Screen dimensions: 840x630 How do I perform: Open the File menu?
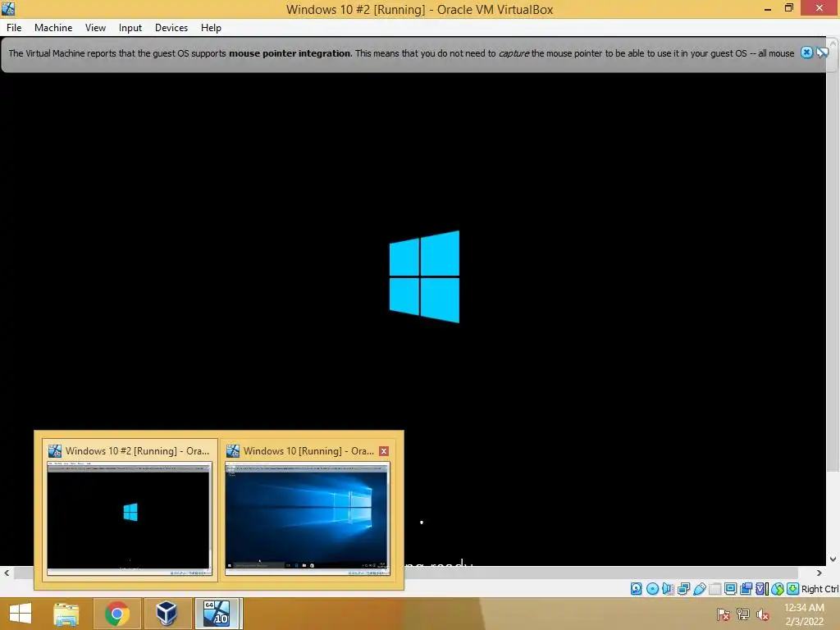14,28
